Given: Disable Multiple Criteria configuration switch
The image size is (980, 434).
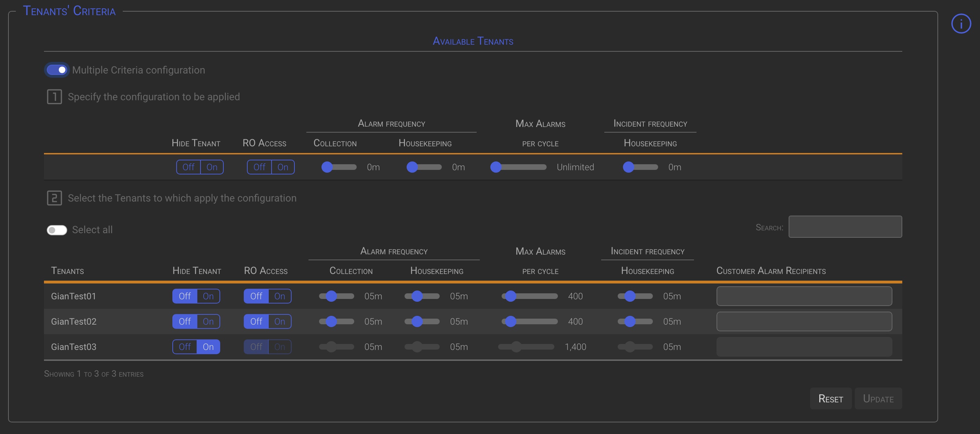Looking at the screenshot, I should point(57,70).
